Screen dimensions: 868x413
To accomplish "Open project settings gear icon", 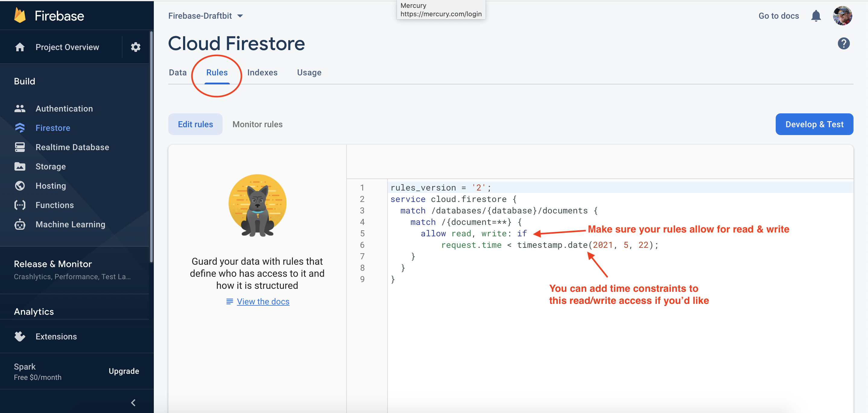I will 135,47.
